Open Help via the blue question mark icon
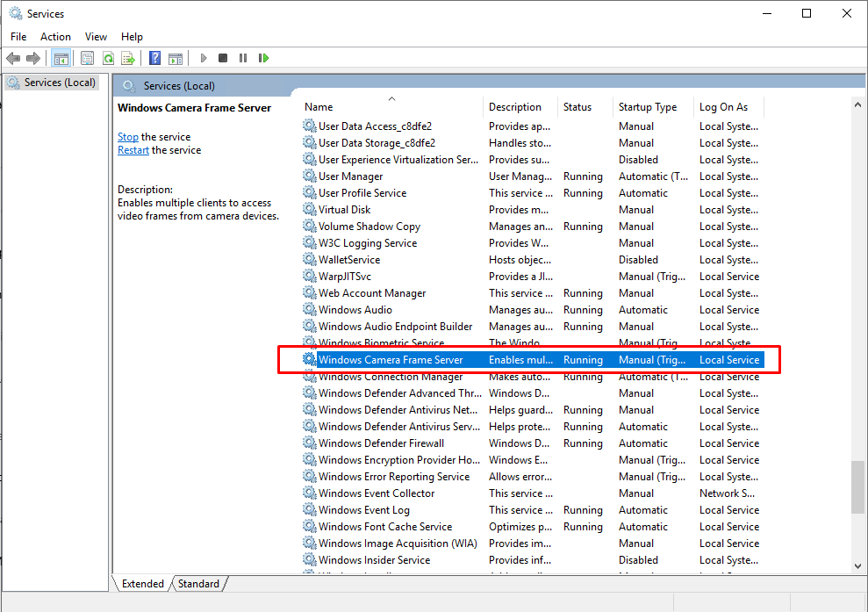Screen dimensions: 868x612 pos(155,58)
